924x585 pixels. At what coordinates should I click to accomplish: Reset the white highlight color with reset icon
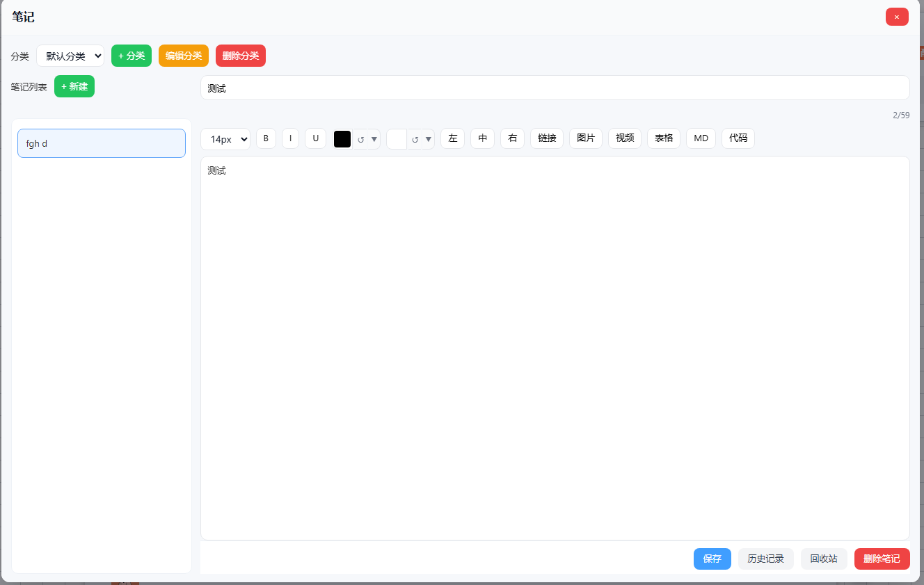click(x=415, y=139)
